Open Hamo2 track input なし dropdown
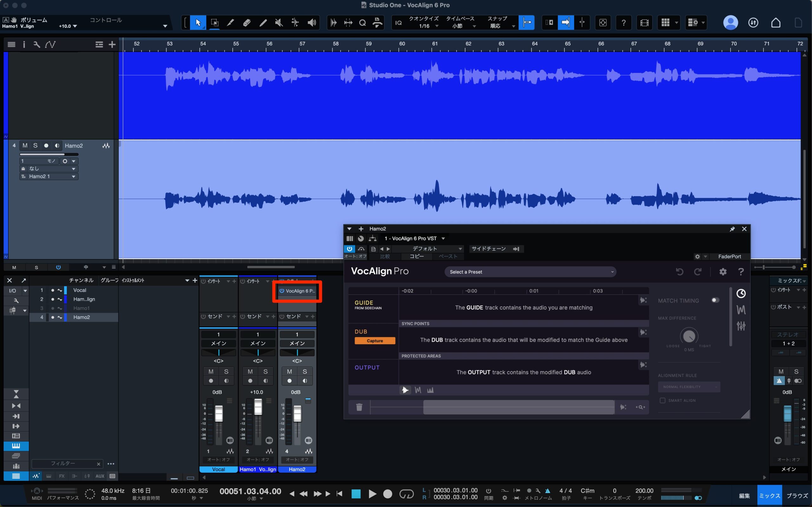The image size is (812, 507). [49, 169]
